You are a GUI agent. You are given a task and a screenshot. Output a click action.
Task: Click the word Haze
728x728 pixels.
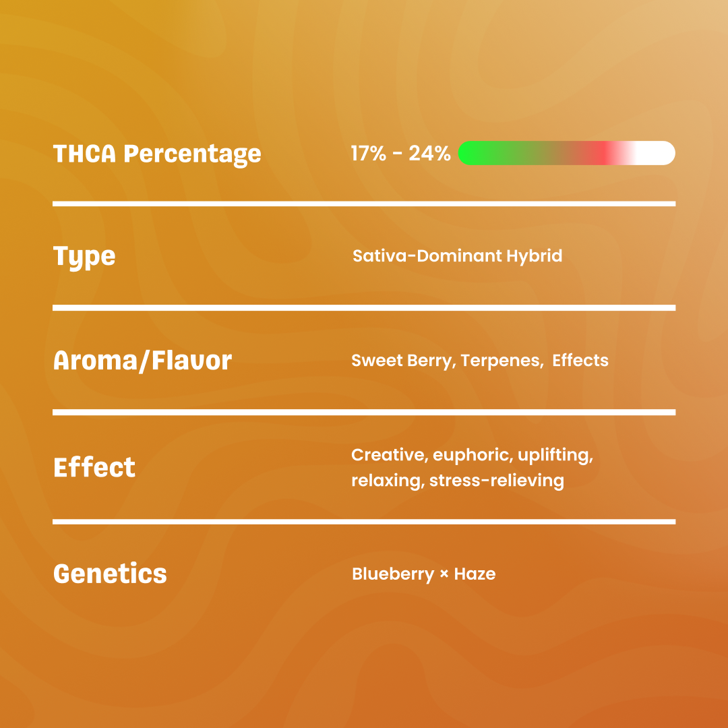pyautogui.click(x=475, y=574)
